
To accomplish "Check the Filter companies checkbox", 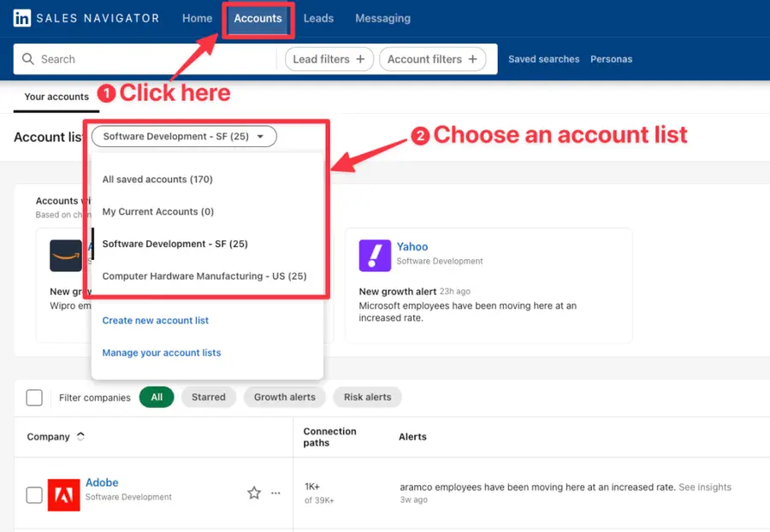I will 34,397.
